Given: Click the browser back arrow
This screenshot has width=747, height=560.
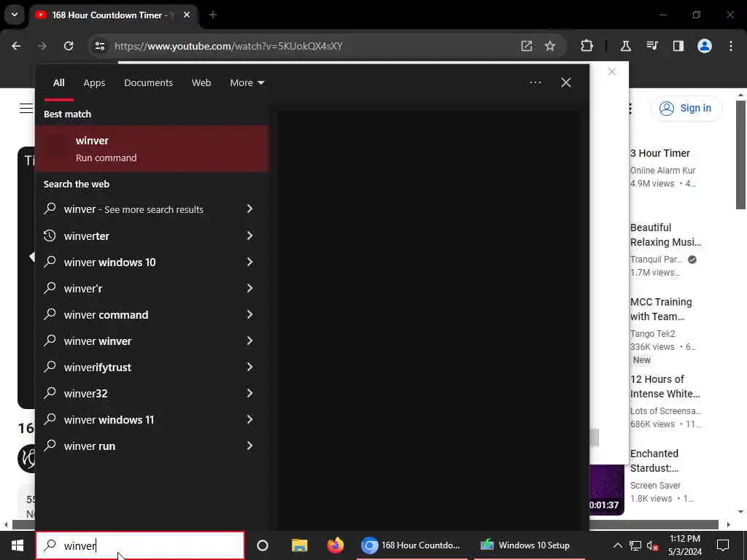Looking at the screenshot, I should [16, 46].
